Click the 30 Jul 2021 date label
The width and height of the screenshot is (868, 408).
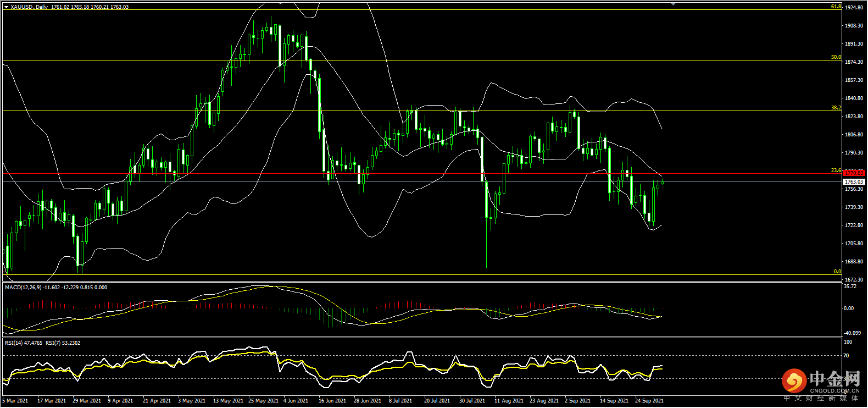472,401
